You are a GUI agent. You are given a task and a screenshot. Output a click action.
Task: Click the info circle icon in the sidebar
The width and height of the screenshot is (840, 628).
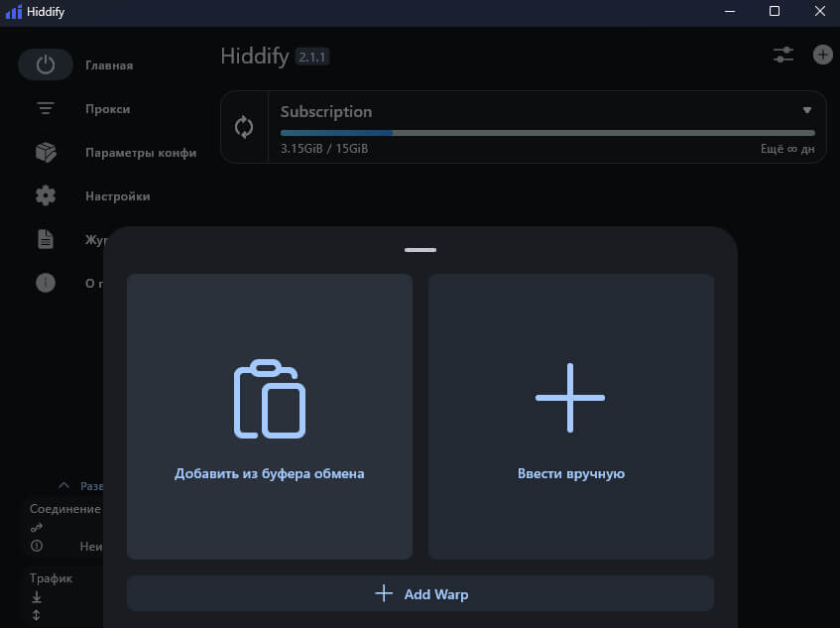point(46,283)
